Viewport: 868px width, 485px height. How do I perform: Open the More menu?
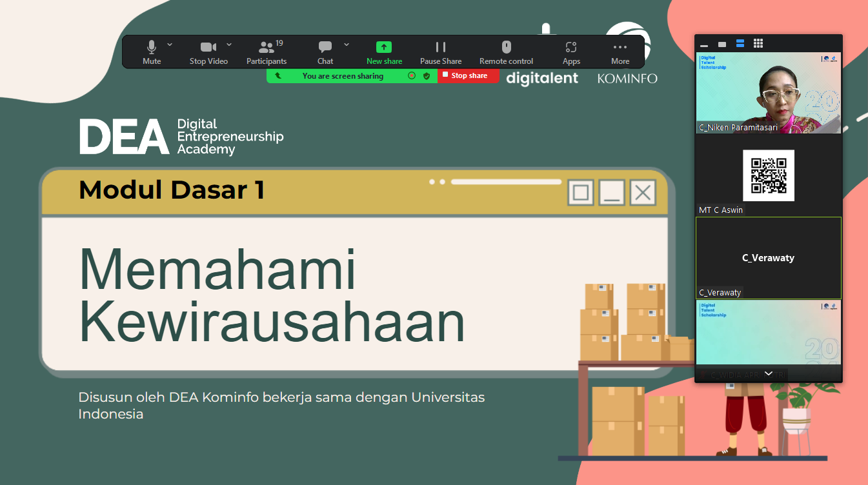pos(620,52)
